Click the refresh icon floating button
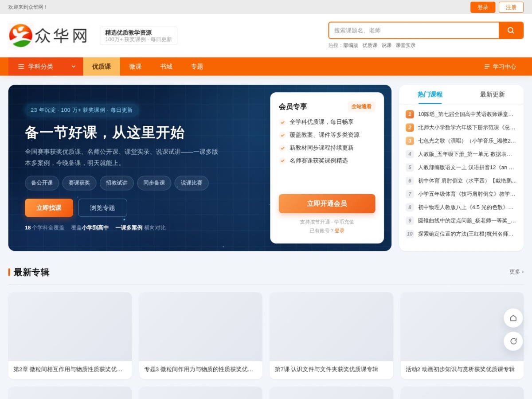Screen dimensions: 532x399 pos(513,341)
